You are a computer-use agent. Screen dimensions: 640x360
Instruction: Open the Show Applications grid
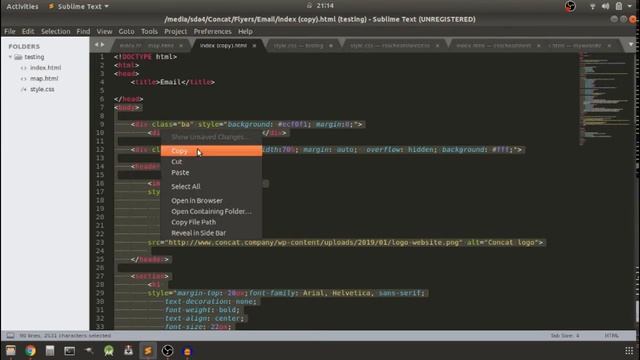coord(629,351)
